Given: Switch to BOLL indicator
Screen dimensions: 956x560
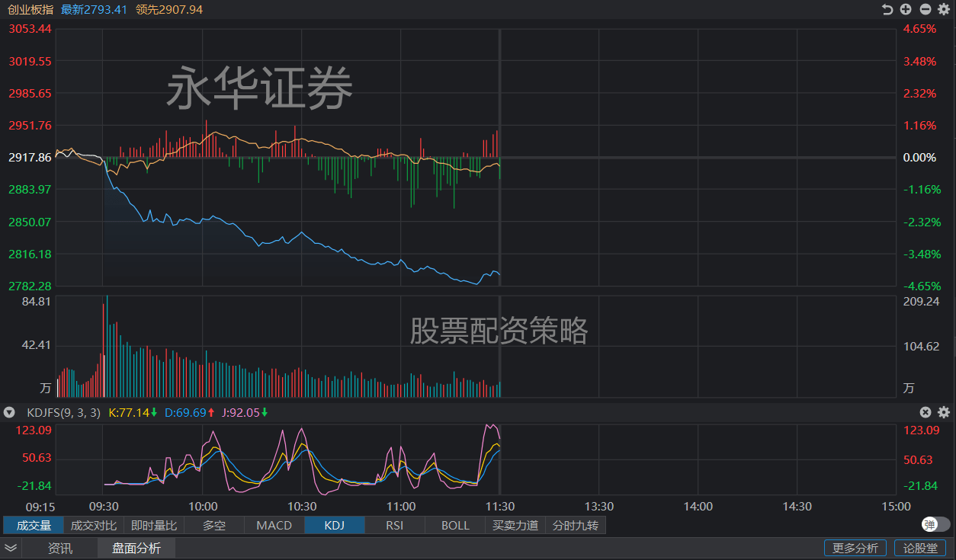Looking at the screenshot, I should point(455,525).
